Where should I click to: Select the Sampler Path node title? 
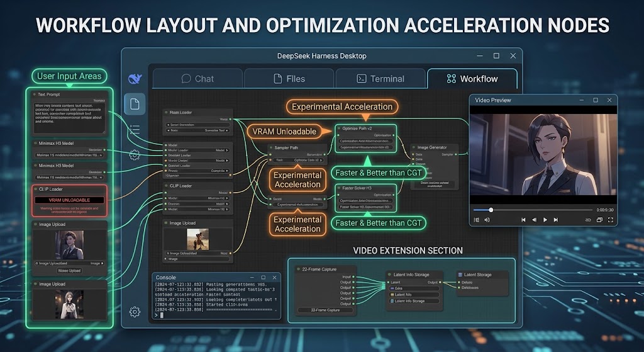(286, 147)
